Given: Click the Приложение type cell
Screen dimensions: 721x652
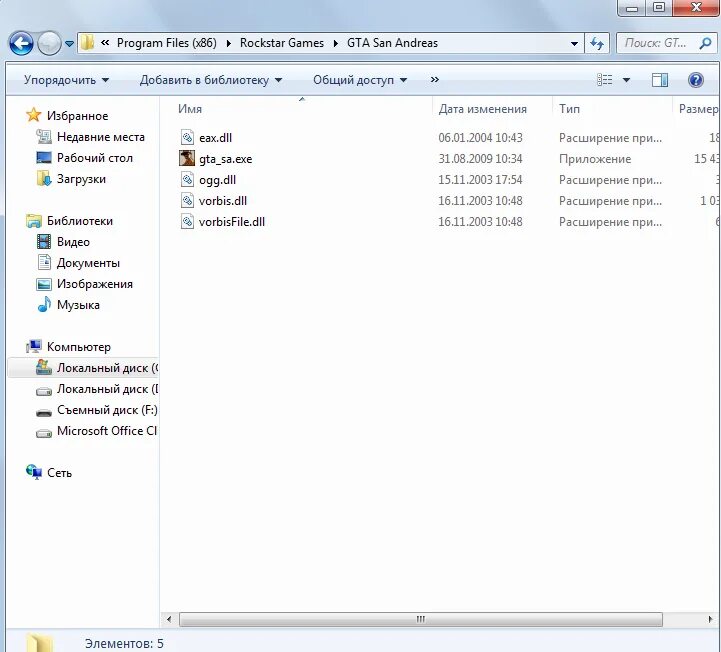Looking at the screenshot, I should [x=595, y=159].
